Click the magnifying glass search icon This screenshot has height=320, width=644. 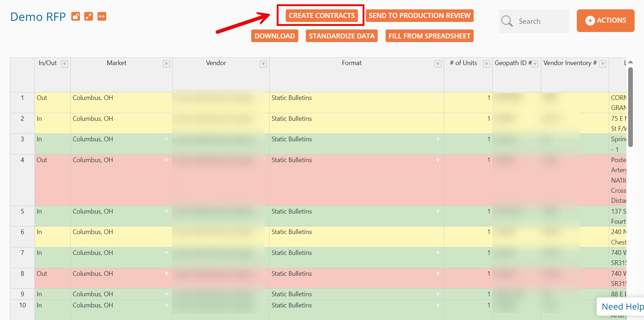coord(507,21)
